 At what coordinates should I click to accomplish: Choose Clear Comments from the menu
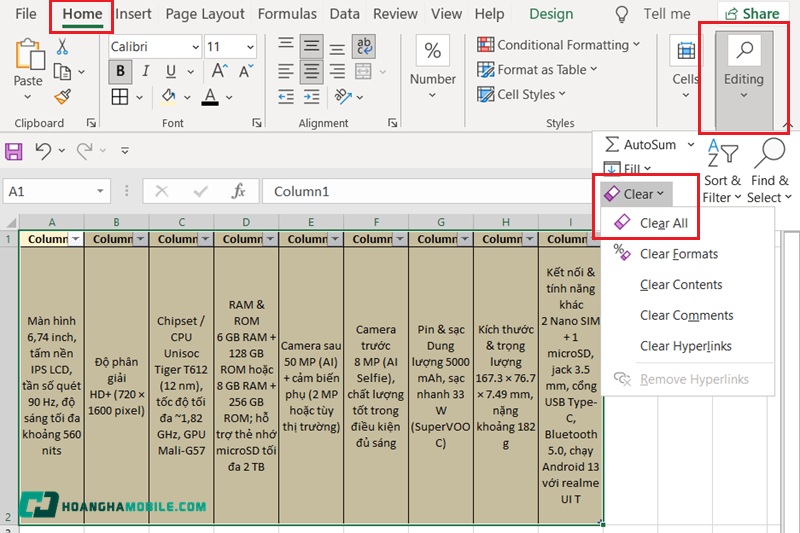point(687,315)
